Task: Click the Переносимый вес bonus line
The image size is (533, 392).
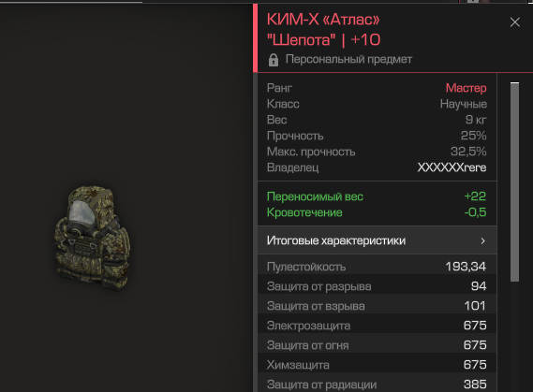Action: pos(377,196)
